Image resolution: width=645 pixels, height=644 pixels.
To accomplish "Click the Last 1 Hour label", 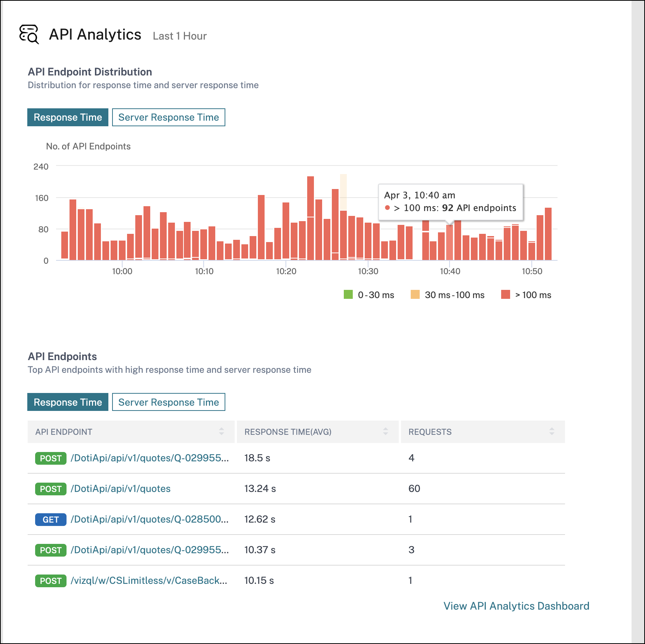I will (180, 36).
